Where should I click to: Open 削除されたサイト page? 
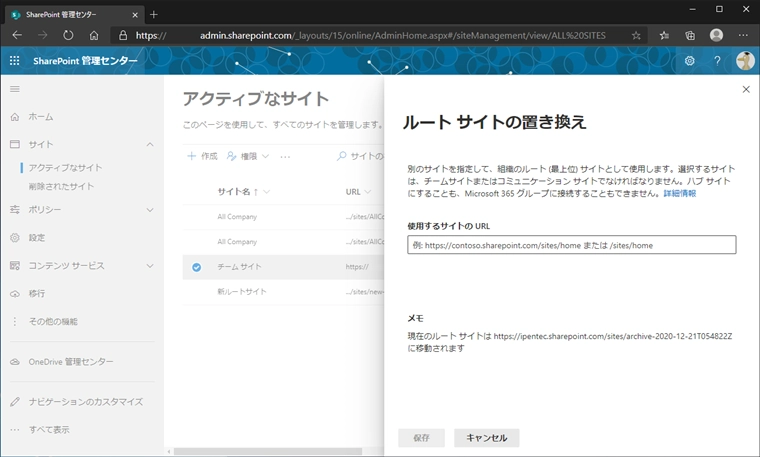click(61, 186)
